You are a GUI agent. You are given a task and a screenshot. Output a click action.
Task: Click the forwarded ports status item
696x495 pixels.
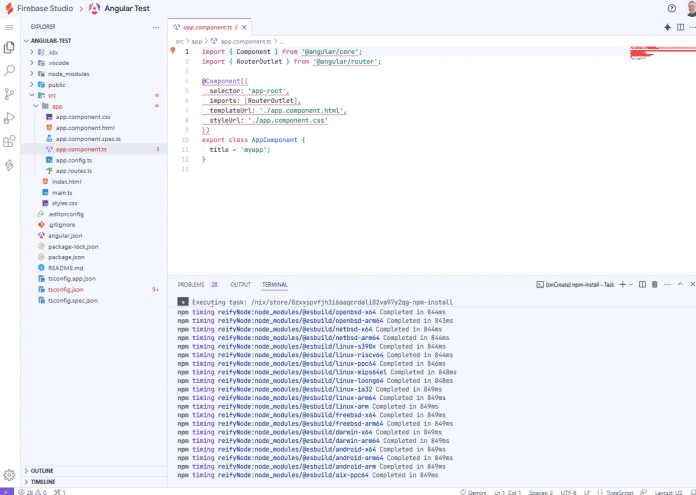coord(60,492)
